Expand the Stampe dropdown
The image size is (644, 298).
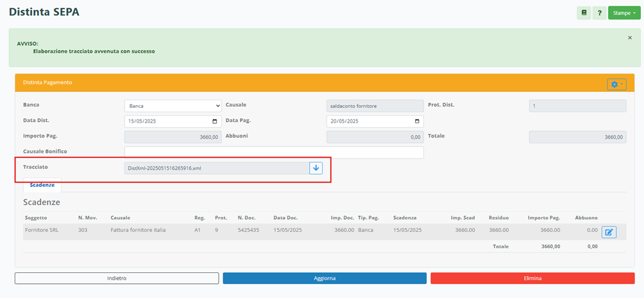tap(624, 13)
